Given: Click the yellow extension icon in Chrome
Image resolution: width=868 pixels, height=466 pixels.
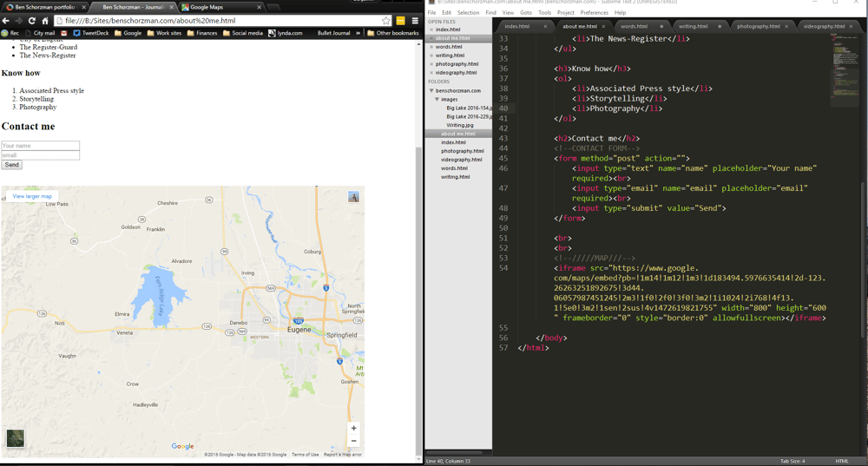Looking at the screenshot, I should [x=400, y=21].
